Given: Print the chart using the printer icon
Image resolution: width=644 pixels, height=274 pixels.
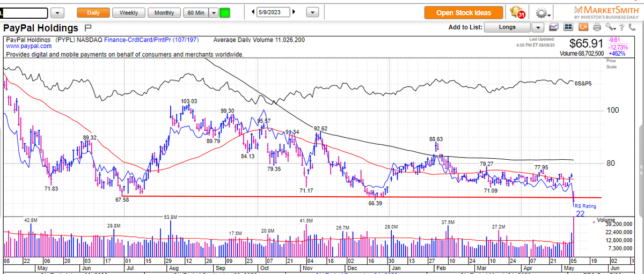Looking at the screenshot, I should click(x=597, y=27).
